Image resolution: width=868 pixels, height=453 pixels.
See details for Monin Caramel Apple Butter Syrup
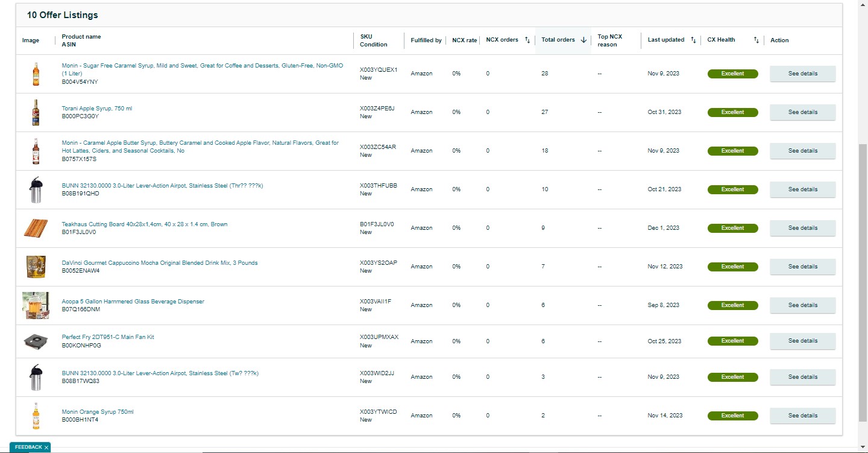click(x=803, y=151)
